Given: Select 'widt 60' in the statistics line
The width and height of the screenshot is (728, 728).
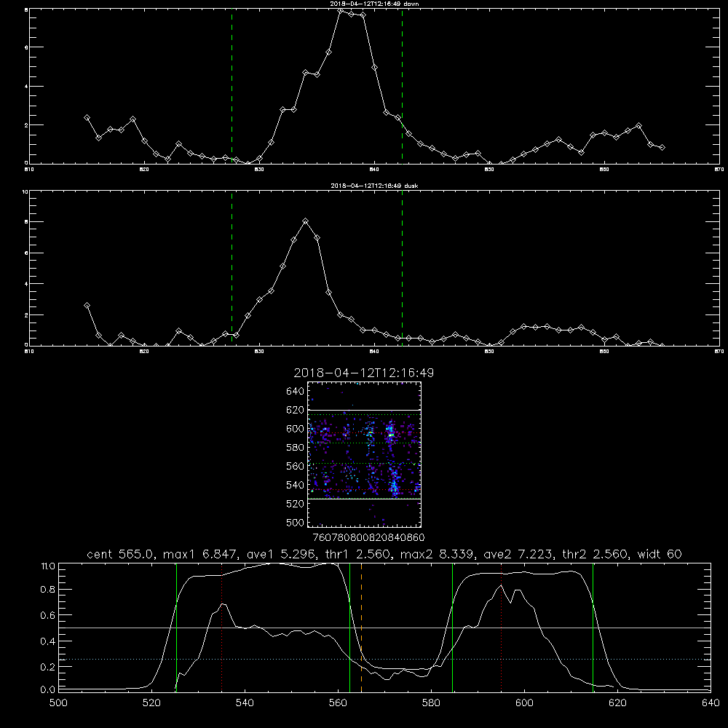Looking at the screenshot, I should tap(660, 554).
